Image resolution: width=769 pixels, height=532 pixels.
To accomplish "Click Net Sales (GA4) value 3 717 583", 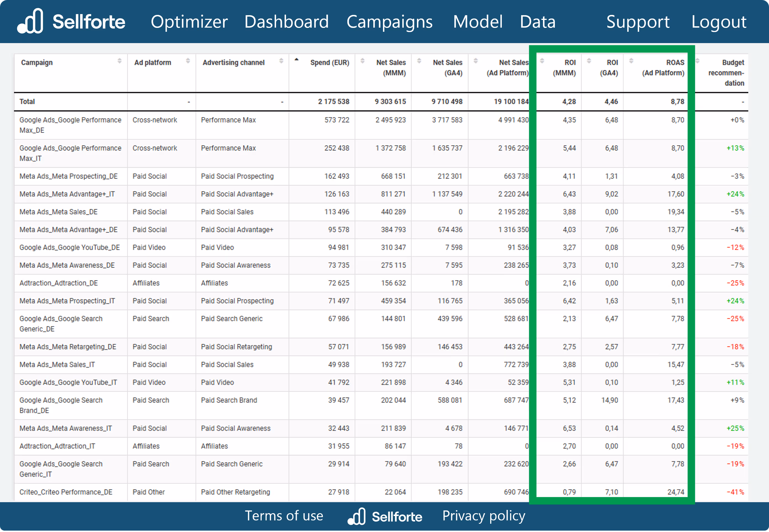I will point(447,120).
